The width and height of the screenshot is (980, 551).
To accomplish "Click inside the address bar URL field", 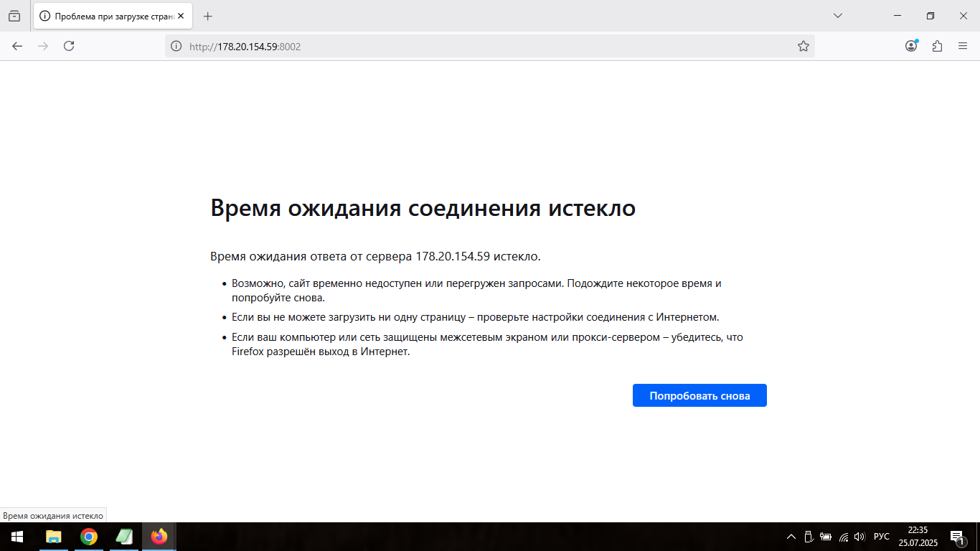I will (430, 45).
